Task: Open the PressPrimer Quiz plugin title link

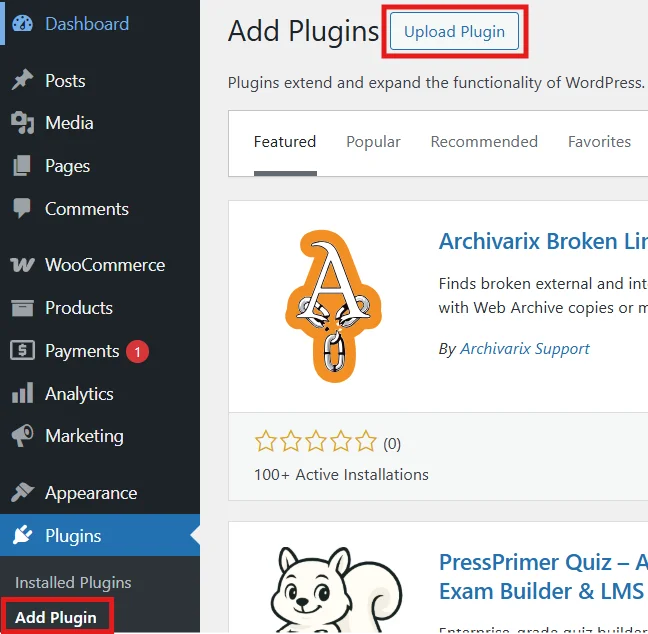Action: point(543,577)
